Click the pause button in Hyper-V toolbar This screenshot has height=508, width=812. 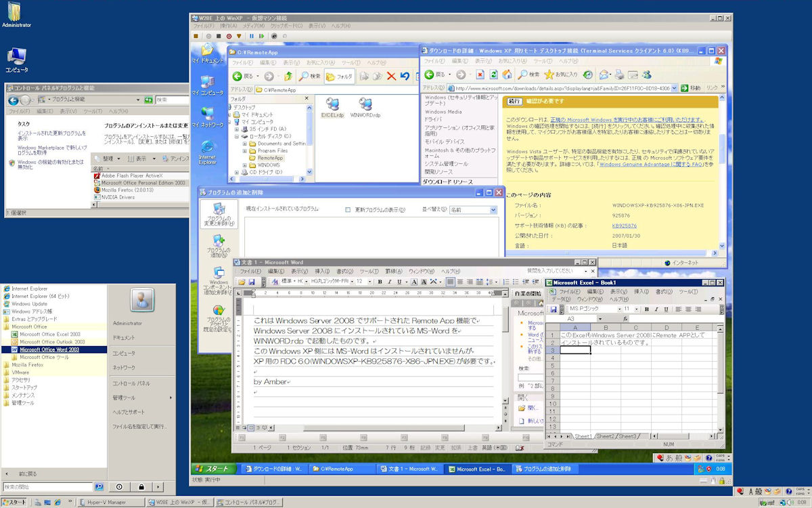pos(252,36)
